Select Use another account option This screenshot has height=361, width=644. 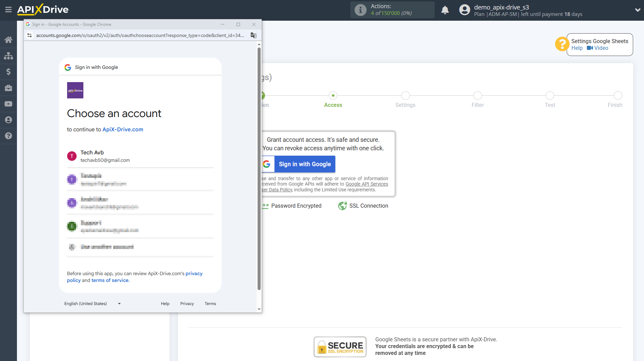click(x=140, y=247)
